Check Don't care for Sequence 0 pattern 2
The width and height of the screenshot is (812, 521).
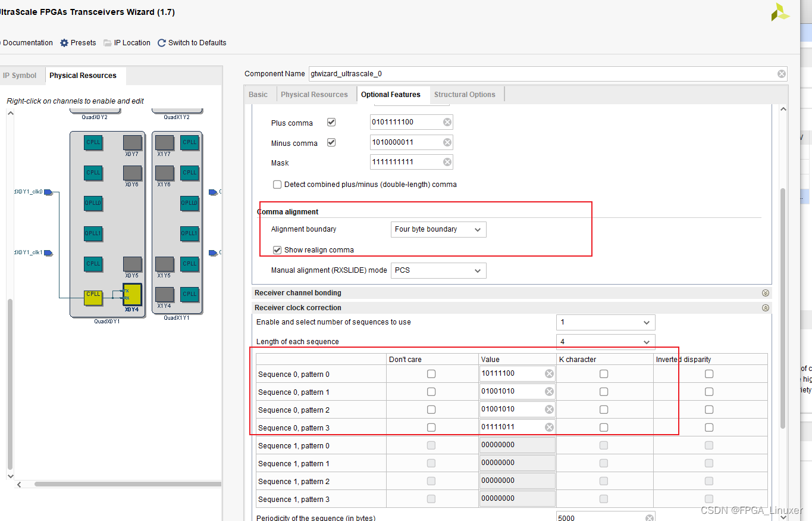pos(431,410)
